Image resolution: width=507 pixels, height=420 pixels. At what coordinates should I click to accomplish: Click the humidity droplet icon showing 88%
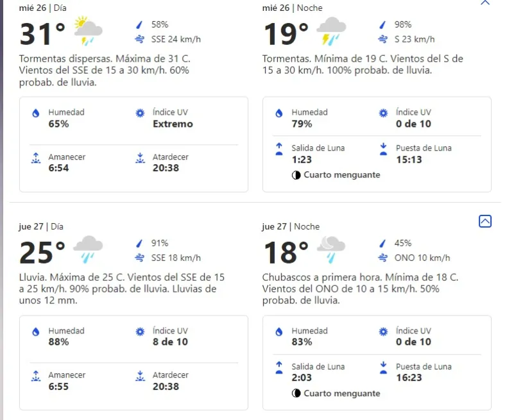[x=36, y=332]
